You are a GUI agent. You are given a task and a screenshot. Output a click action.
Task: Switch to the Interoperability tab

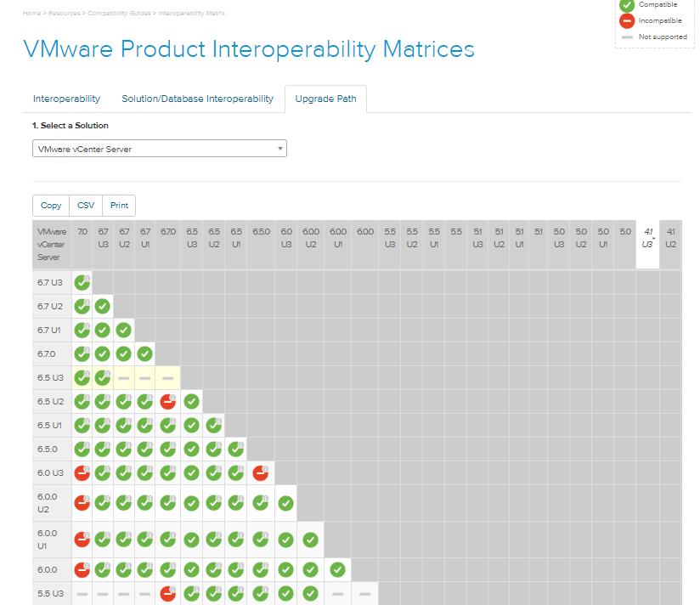coord(66,99)
